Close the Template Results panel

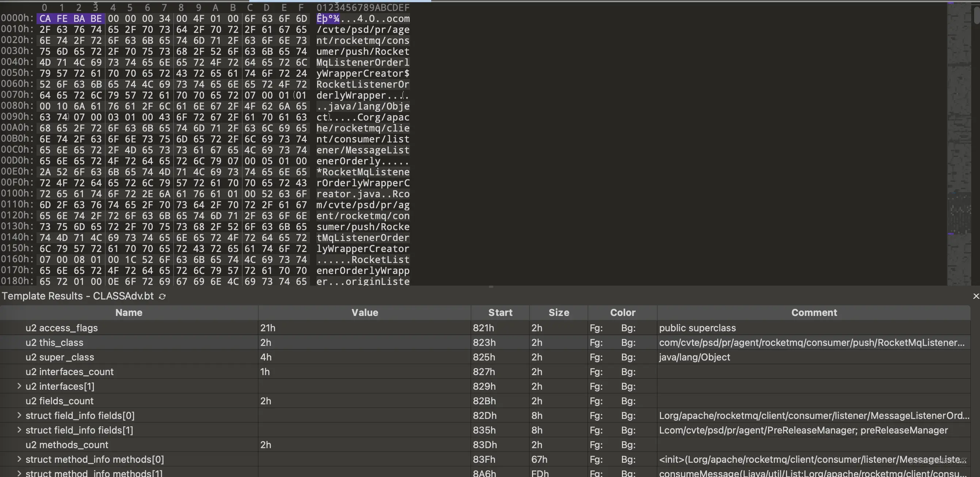[x=976, y=296]
